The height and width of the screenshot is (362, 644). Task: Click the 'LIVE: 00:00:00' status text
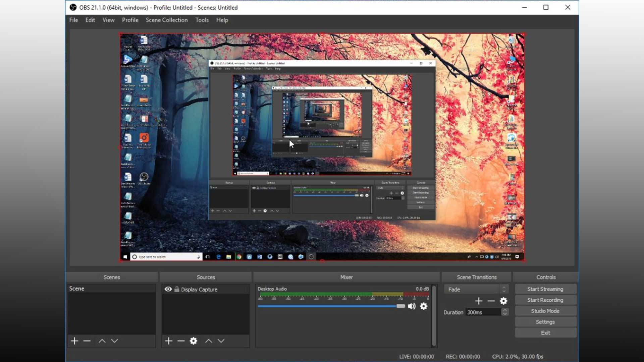point(416,357)
